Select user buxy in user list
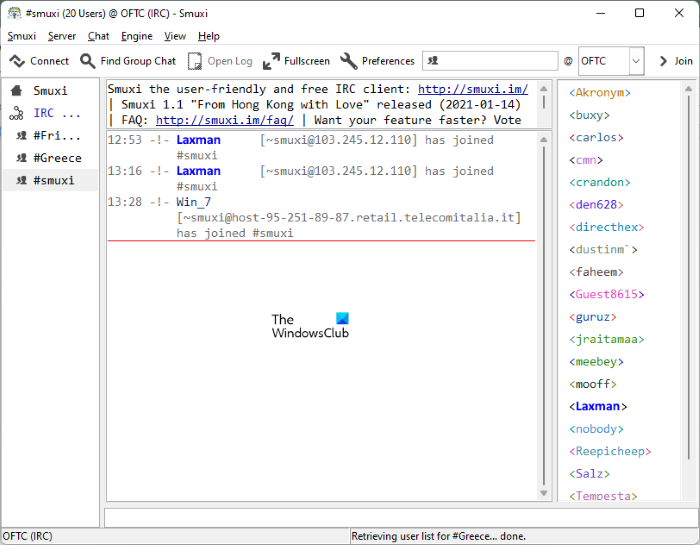700x545 pixels. tap(589, 115)
